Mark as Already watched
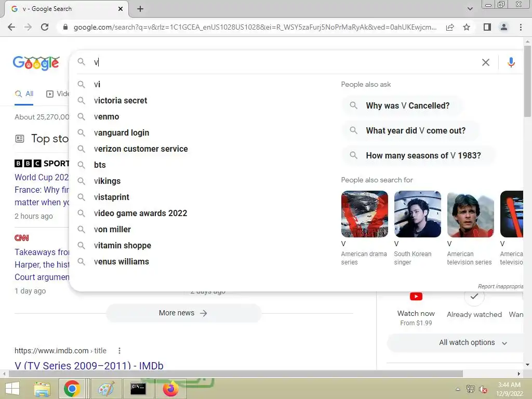The height and width of the screenshot is (399, 532). (x=474, y=305)
